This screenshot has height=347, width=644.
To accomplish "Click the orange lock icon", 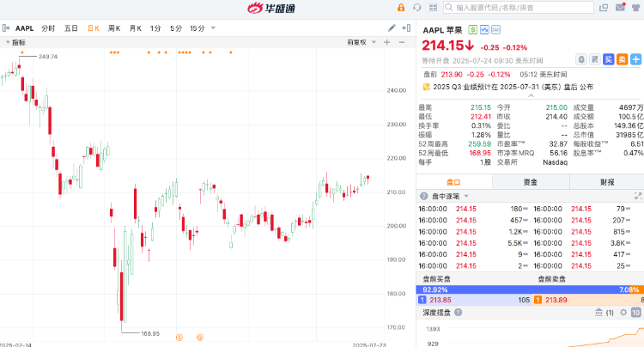I will (x=401, y=8).
